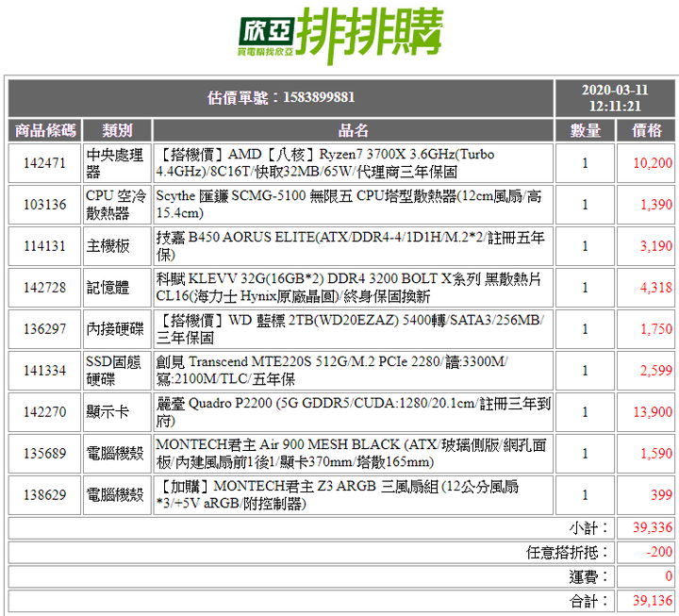Click 電腦機殼 category in the 138629 row
Image resolution: width=679 pixels, height=616 pixels.
click(117, 494)
